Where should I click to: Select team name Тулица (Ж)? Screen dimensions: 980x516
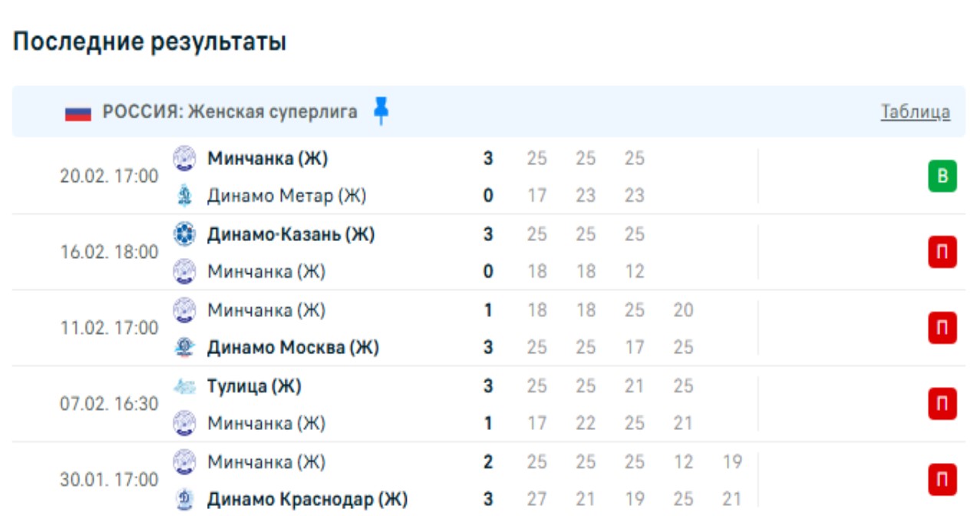tap(254, 386)
